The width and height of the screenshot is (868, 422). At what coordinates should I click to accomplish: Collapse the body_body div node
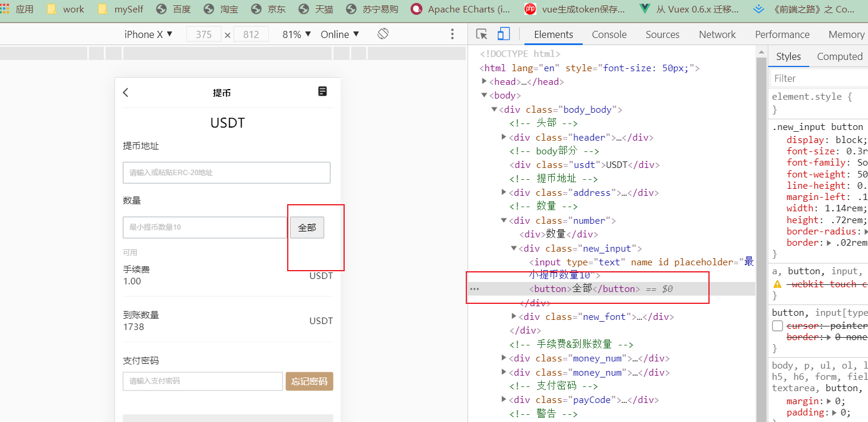coord(494,109)
